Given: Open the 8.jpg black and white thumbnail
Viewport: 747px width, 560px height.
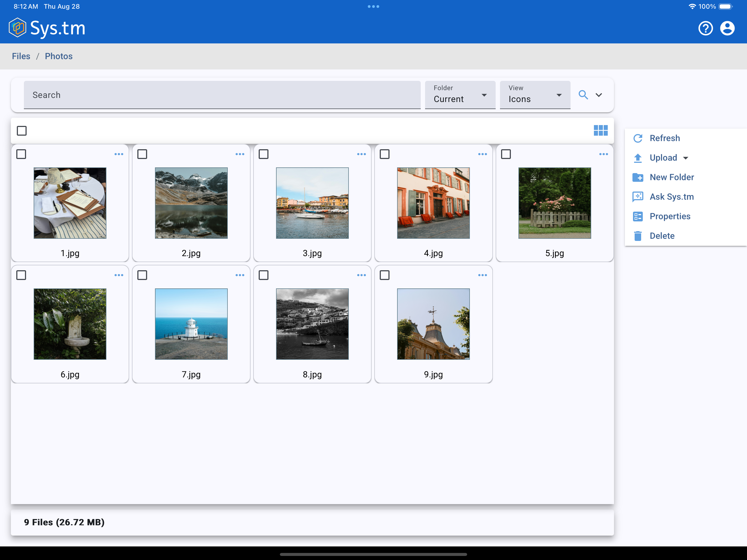Looking at the screenshot, I should coord(312,324).
